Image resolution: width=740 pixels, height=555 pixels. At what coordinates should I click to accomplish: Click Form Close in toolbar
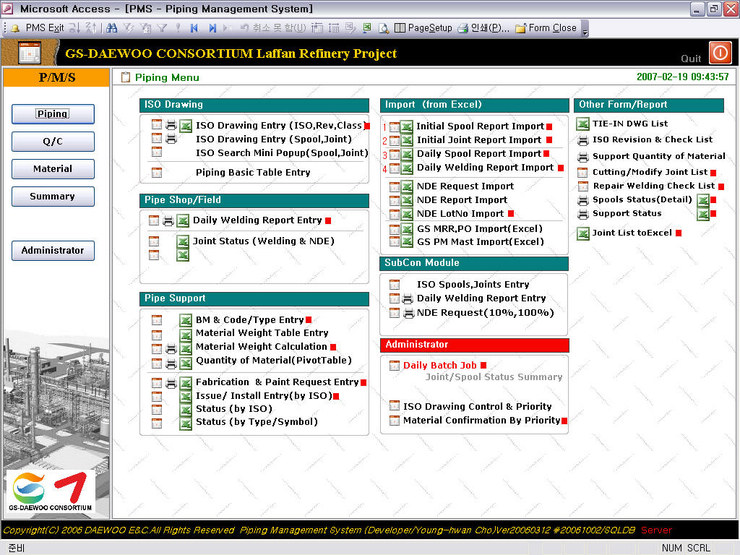[546, 28]
